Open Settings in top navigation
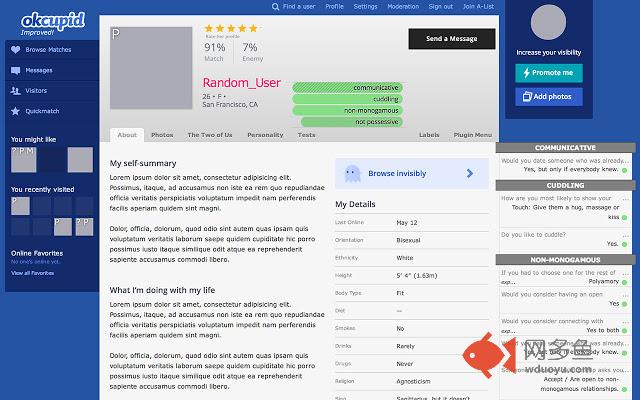 click(365, 7)
